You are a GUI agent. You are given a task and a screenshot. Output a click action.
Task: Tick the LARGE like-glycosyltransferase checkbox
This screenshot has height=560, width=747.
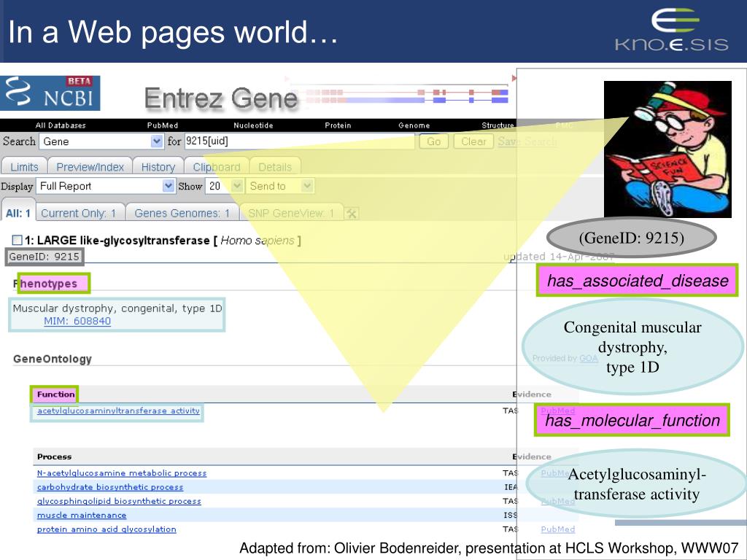18,240
